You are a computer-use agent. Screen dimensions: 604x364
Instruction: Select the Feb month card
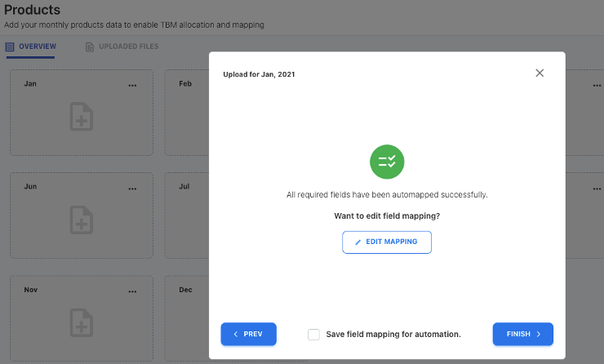(186, 114)
